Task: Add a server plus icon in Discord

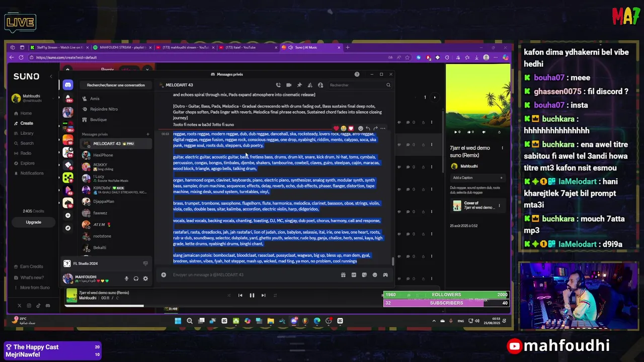Action: (x=68, y=215)
